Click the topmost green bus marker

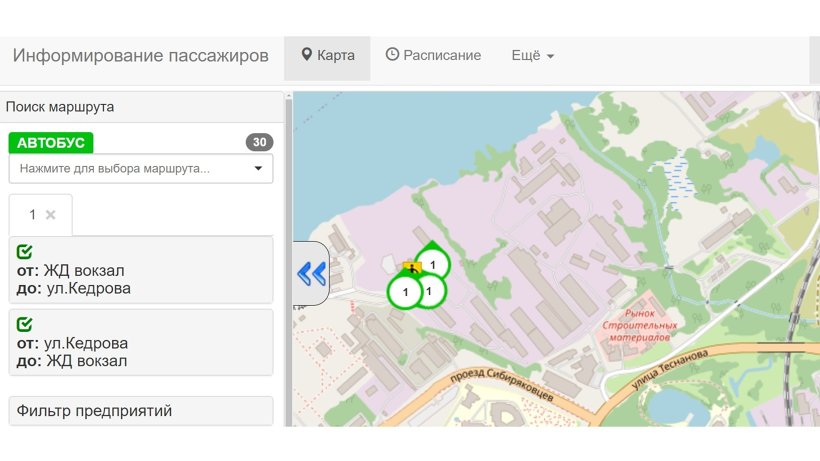tap(432, 263)
